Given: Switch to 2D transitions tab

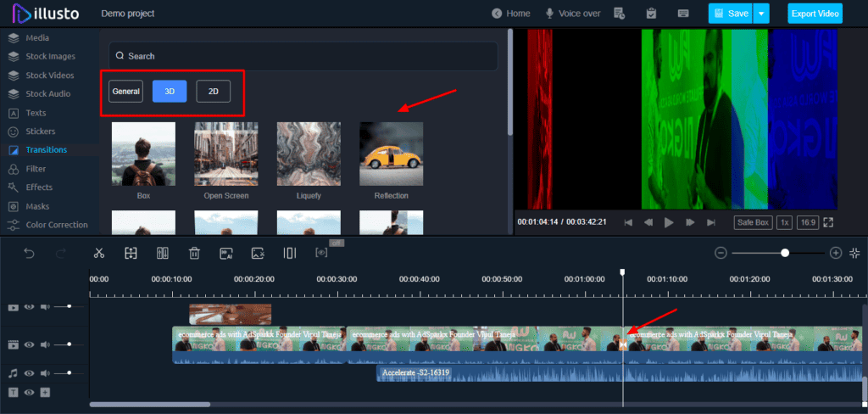Looking at the screenshot, I should coord(213,92).
